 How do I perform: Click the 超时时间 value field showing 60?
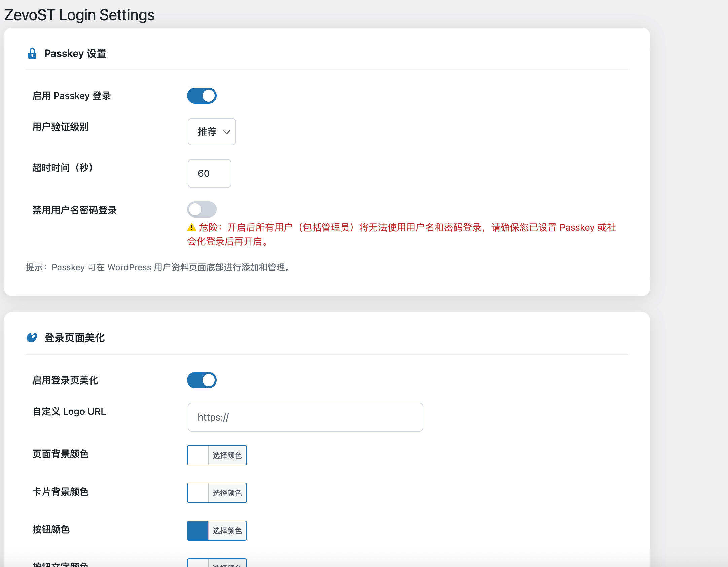point(209,173)
